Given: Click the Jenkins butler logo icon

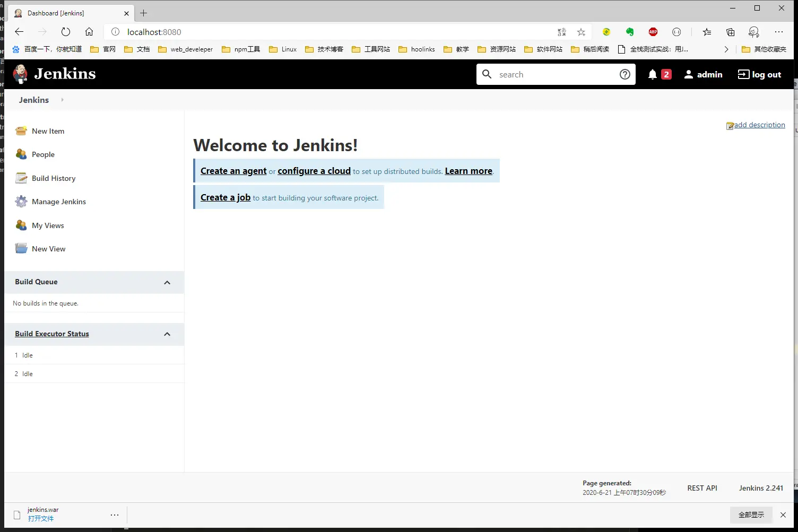Looking at the screenshot, I should point(20,74).
